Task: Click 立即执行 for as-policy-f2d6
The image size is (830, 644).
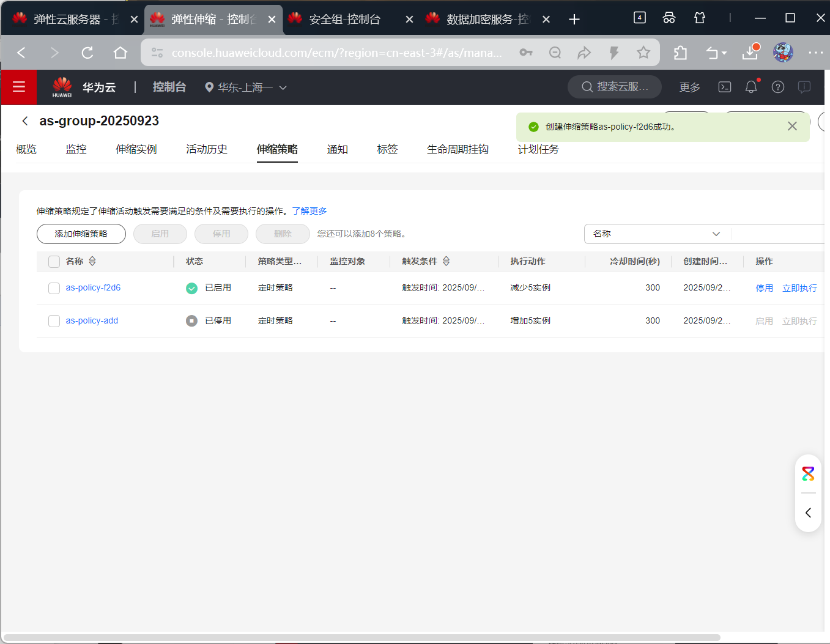Action: coord(799,288)
